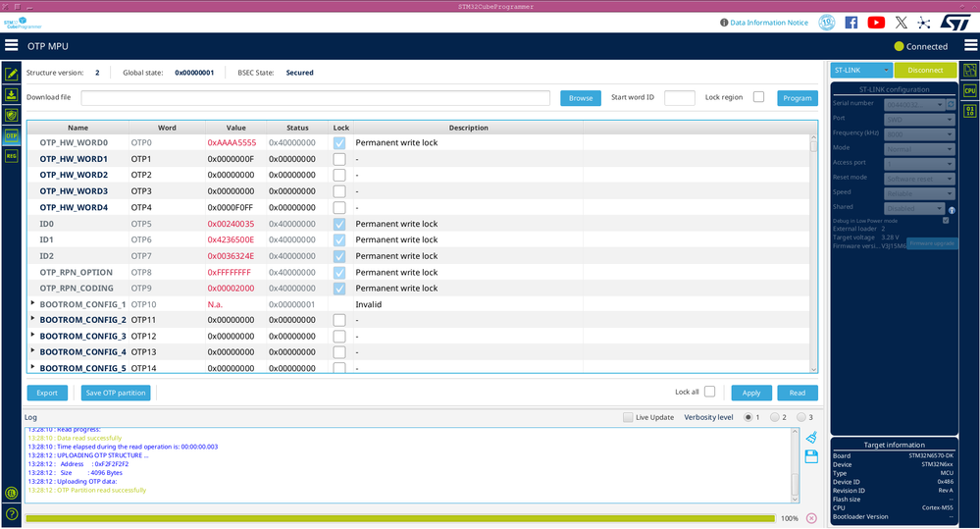The height and width of the screenshot is (529, 980).
Task: Toggle lock checkbox for OTP_HW_WORD3
Action: coord(339,191)
